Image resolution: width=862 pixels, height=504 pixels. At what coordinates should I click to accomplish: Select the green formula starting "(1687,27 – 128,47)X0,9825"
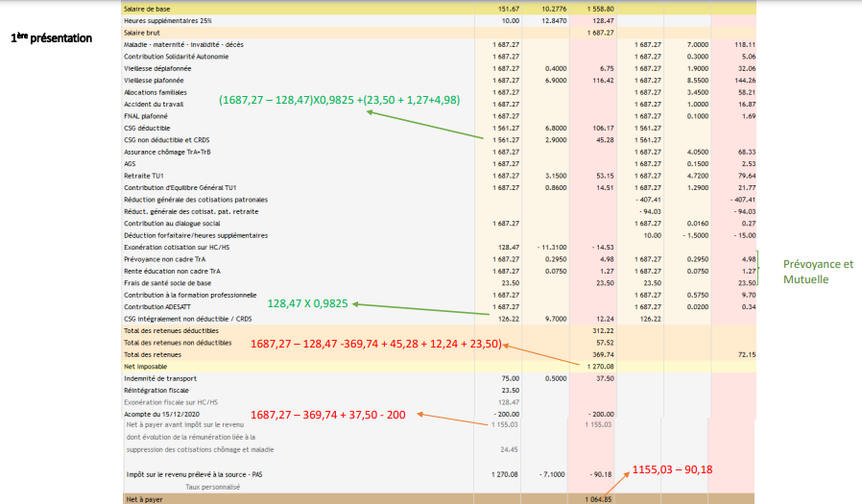[x=340, y=100]
